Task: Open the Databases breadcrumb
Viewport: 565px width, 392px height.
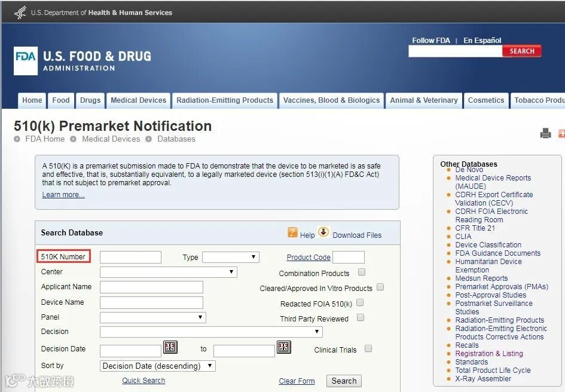Action: (176, 139)
